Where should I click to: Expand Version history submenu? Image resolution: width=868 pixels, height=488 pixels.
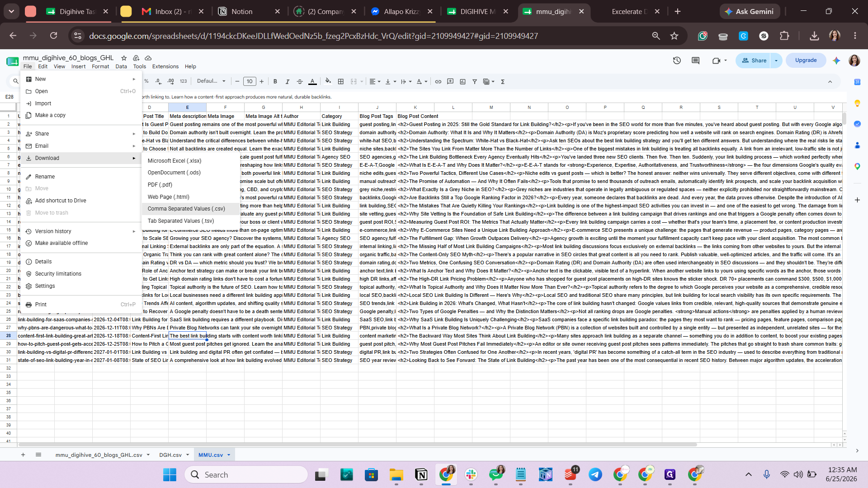81,231
